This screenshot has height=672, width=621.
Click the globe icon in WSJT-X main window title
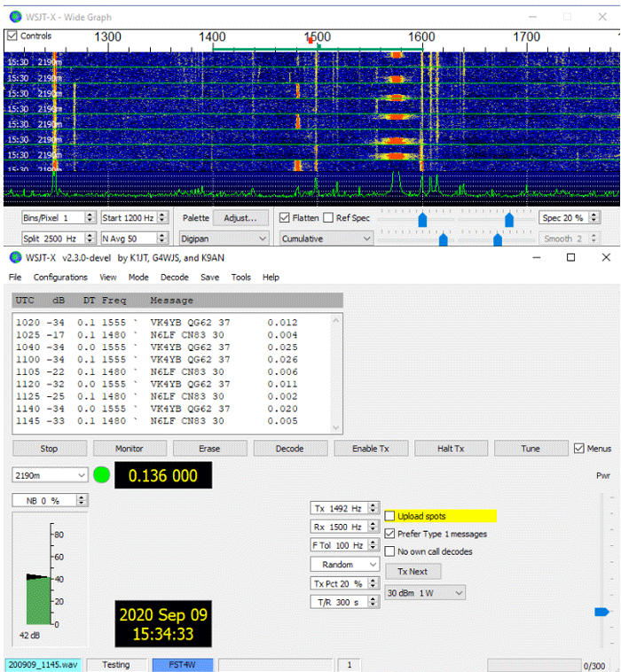[15, 258]
